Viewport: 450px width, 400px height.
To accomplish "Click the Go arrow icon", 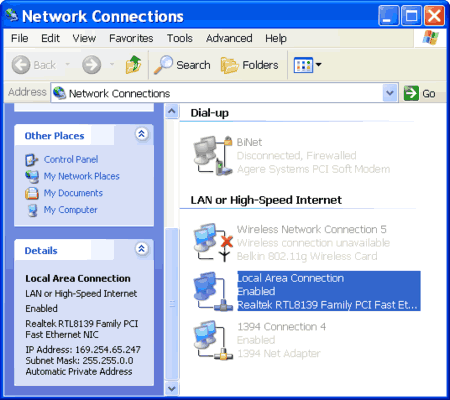I will tap(411, 93).
